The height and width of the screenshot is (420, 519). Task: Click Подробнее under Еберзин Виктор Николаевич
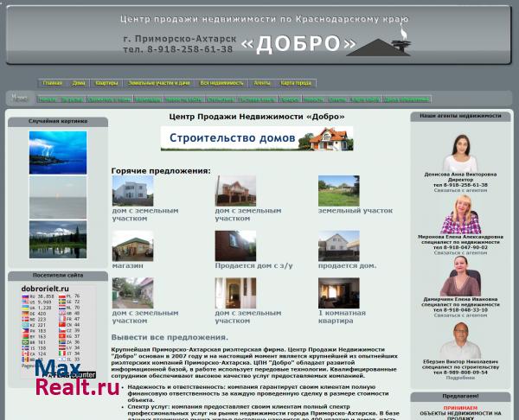pos(460,378)
